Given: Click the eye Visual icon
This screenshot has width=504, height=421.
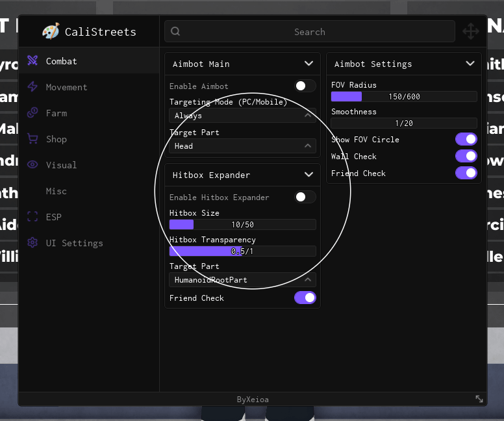Looking at the screenshot, I should tap(32, 164).
